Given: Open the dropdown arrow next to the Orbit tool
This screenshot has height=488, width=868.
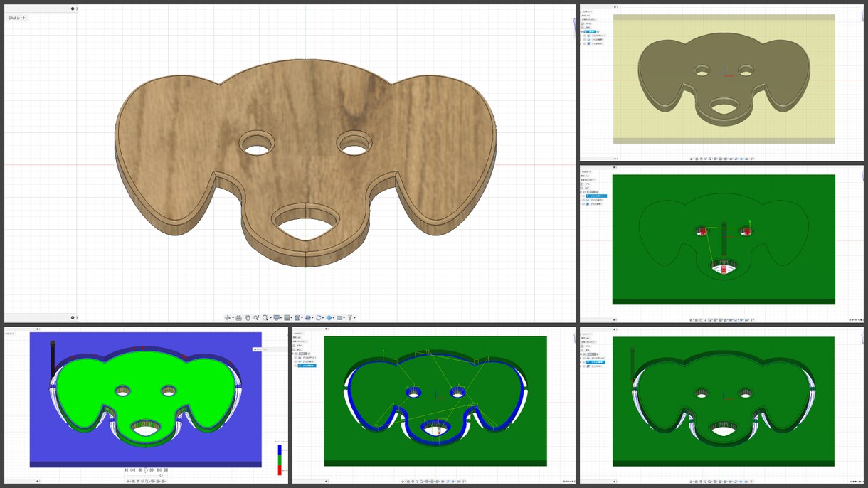Looking at the screenshot, I should coord(232,318).
